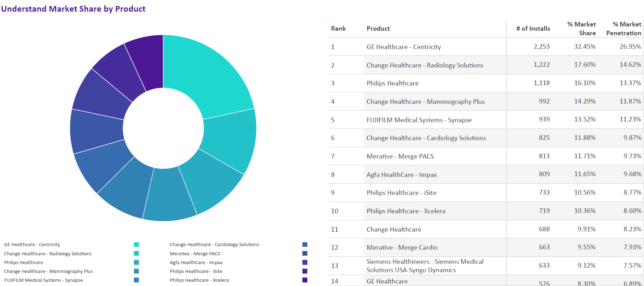Screen dimensions: 644x286
Task: Select 'Change Healthcare - Radiology Solutions' table product
Action: click(425, 65)
